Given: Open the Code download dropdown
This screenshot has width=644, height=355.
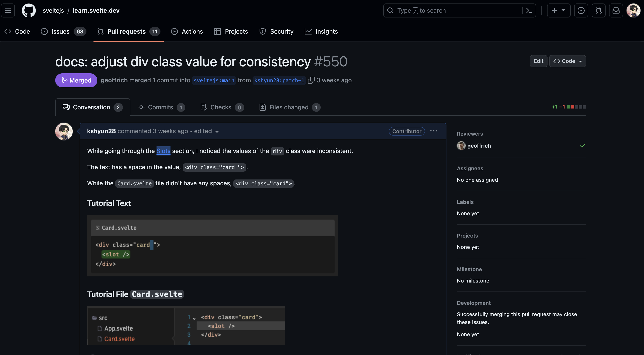Looking at the screenshot, I should tap(568, 61).
